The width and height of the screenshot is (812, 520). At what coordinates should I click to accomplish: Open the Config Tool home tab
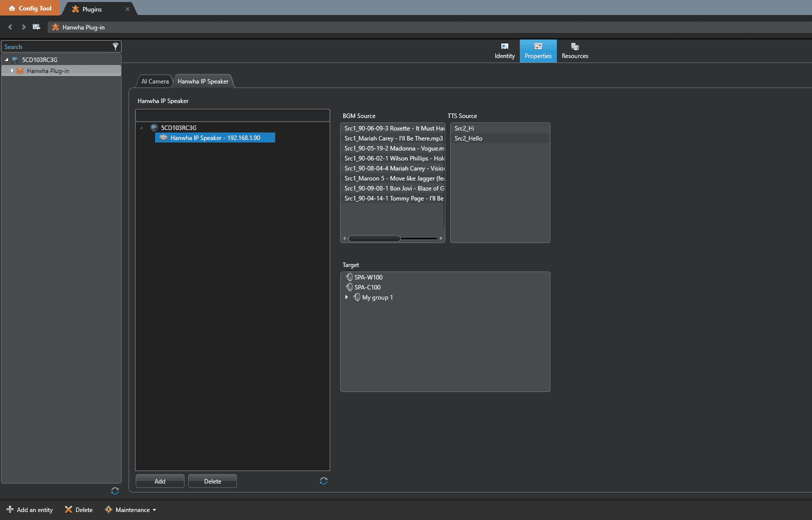[x=30, y=8]
